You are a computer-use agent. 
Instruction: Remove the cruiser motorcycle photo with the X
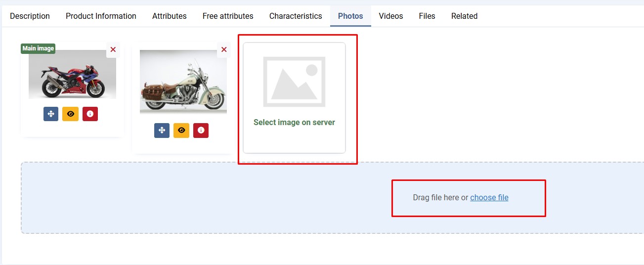tap(224, 49)
